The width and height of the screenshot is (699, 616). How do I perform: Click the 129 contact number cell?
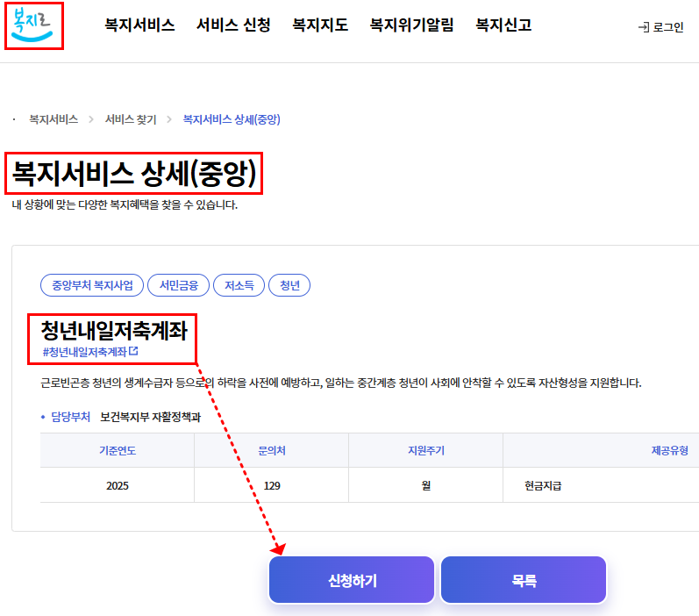[x=272, y=485]
